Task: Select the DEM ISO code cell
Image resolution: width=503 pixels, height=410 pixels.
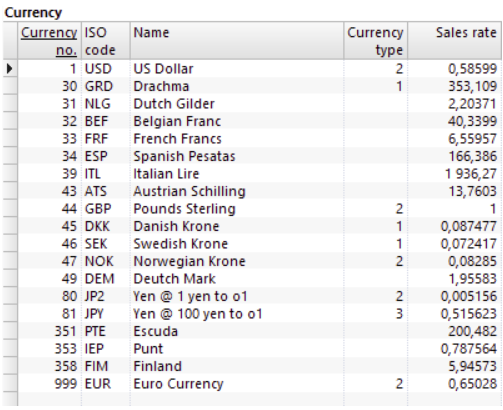Action: tap(106, 279)
